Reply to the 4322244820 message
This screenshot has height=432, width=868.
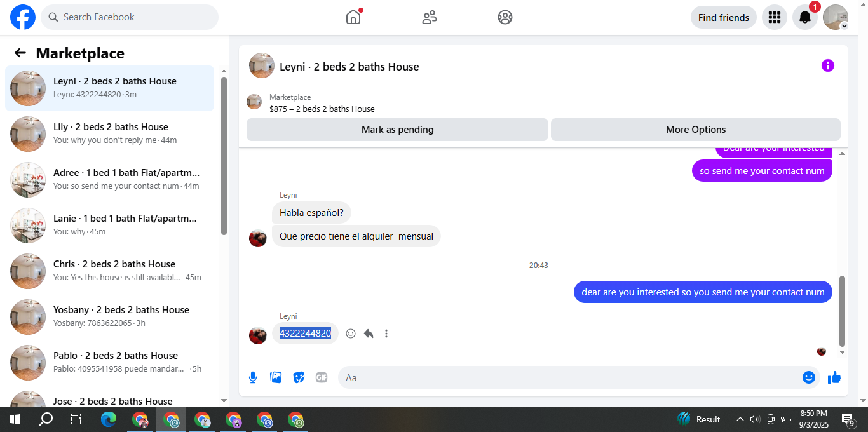pos(369,334)
